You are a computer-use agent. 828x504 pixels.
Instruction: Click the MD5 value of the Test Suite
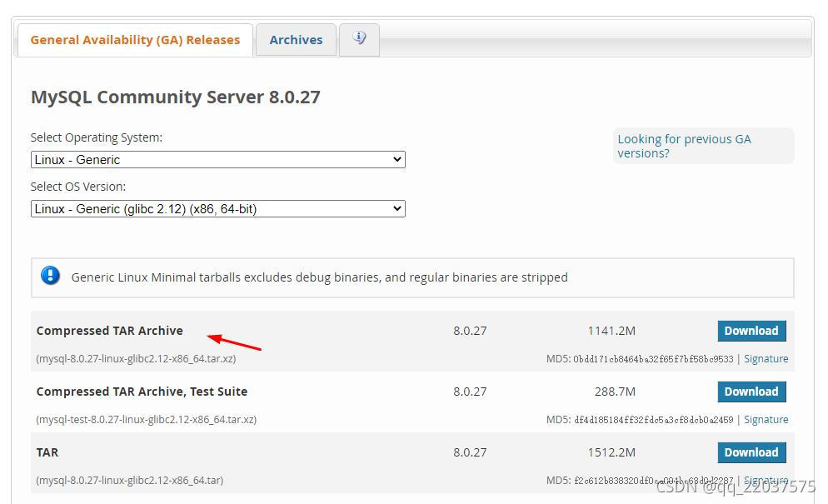click(654, 420)
